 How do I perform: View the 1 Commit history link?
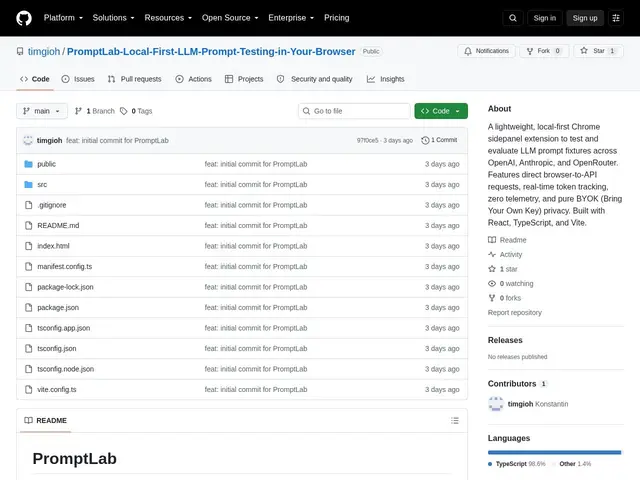[x=439, y=140]
